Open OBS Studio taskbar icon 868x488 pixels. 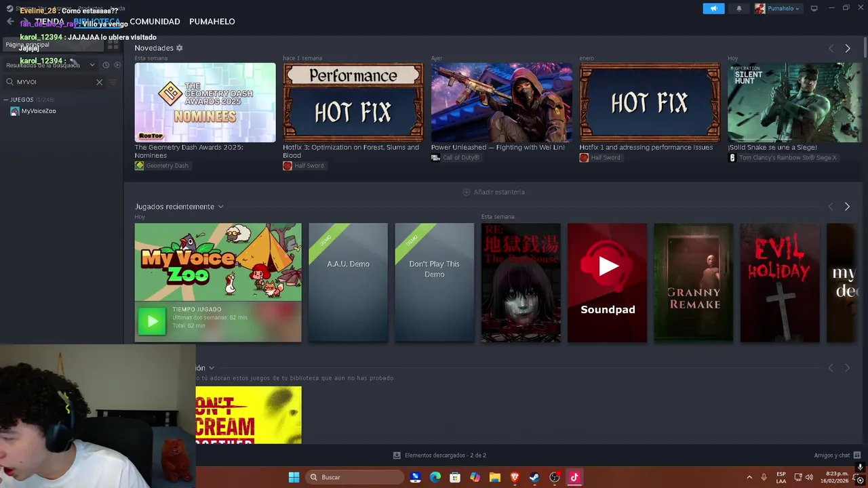[555, 477]
